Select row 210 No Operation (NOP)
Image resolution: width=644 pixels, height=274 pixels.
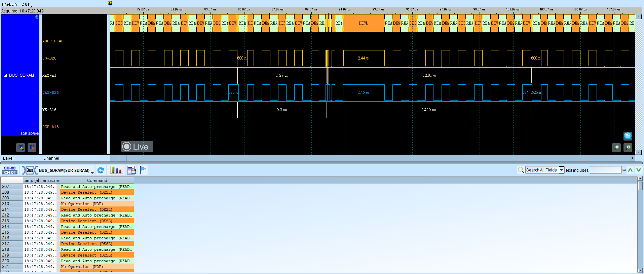click(67, 204)
